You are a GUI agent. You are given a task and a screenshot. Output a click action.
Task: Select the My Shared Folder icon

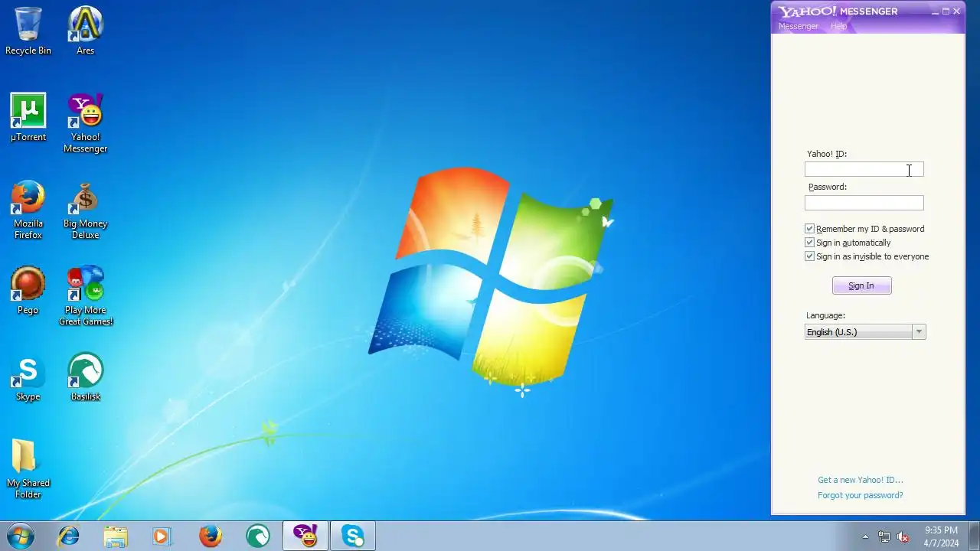(28, 468)
